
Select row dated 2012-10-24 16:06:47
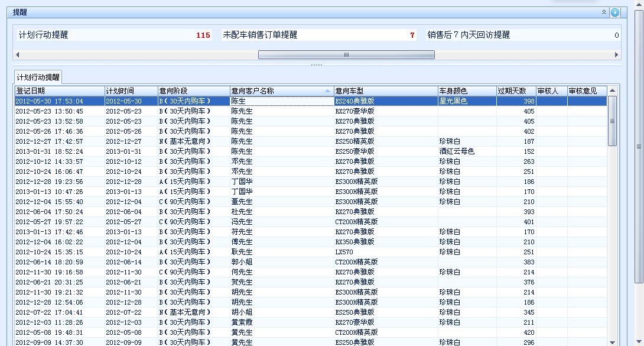(x=311, y=172)
